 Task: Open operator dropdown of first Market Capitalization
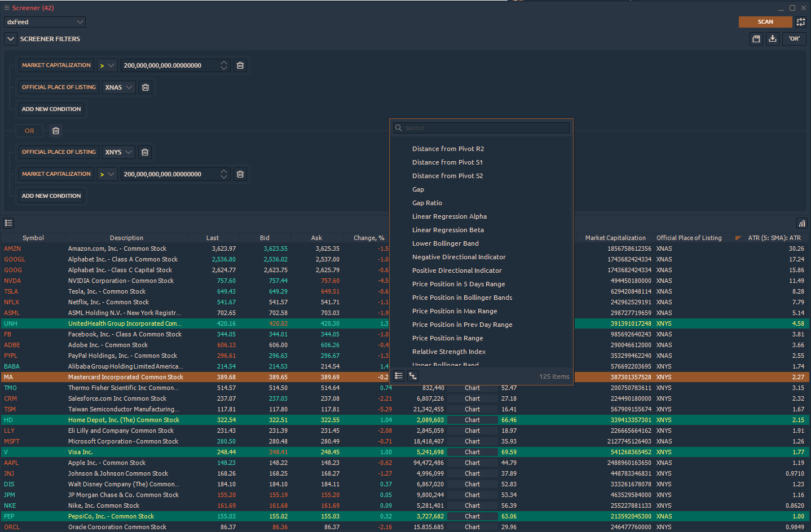tap(107, 65)
